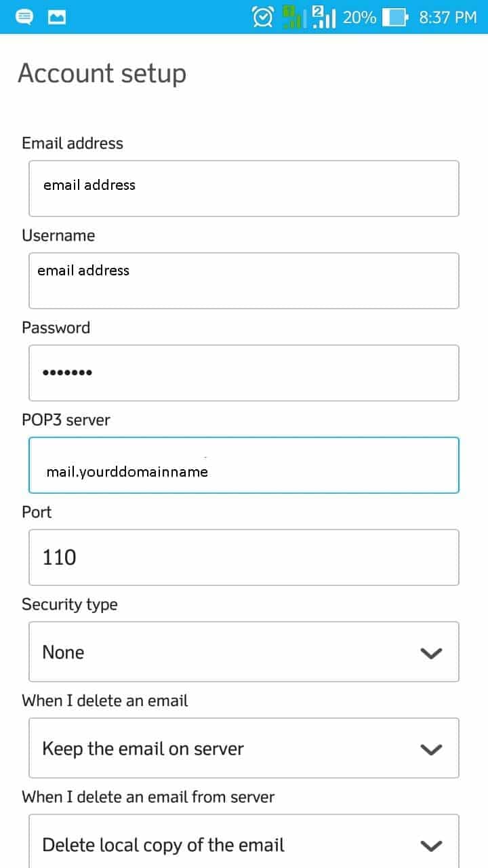
Task: Tap the Account setup heading
Action: (x=102, y=73)
